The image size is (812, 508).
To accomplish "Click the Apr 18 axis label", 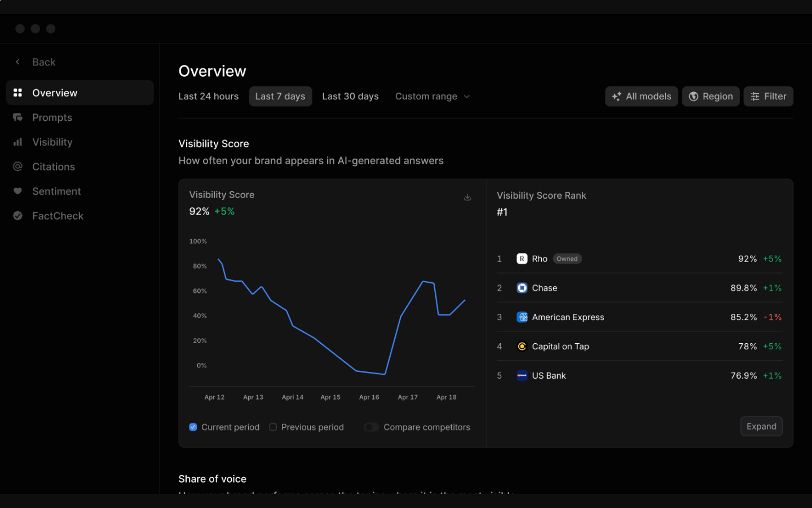I will [447, 397].
